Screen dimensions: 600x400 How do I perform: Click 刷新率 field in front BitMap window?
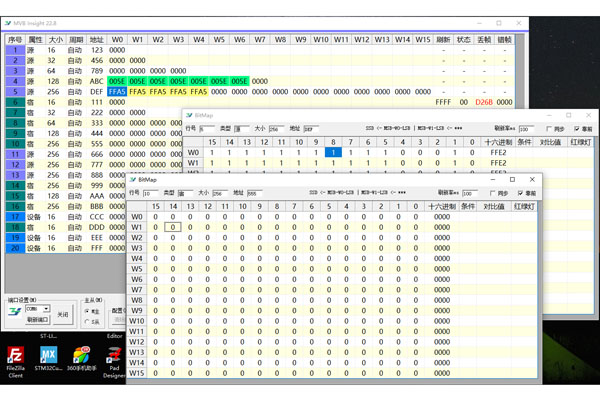coord(470,193)
